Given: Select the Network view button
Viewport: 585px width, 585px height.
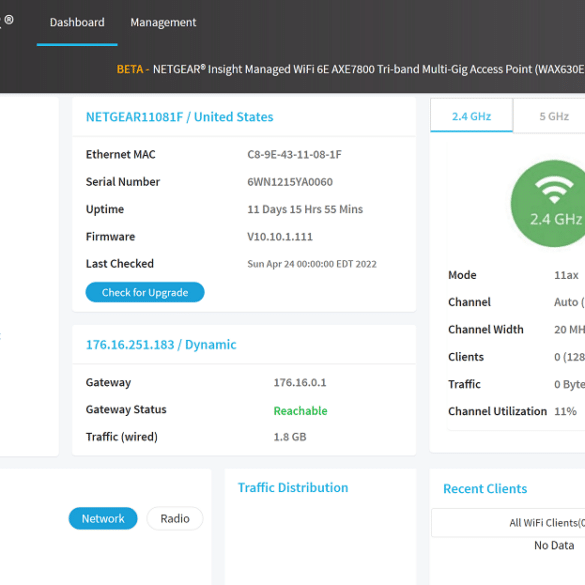Looking at the screenshot, I should click(x=103, y=518).
